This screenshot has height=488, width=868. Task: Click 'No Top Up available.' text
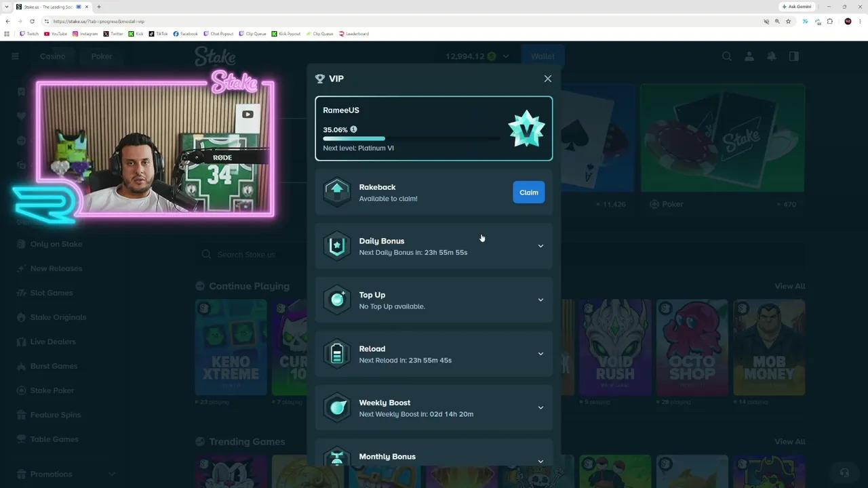[392, 306]
